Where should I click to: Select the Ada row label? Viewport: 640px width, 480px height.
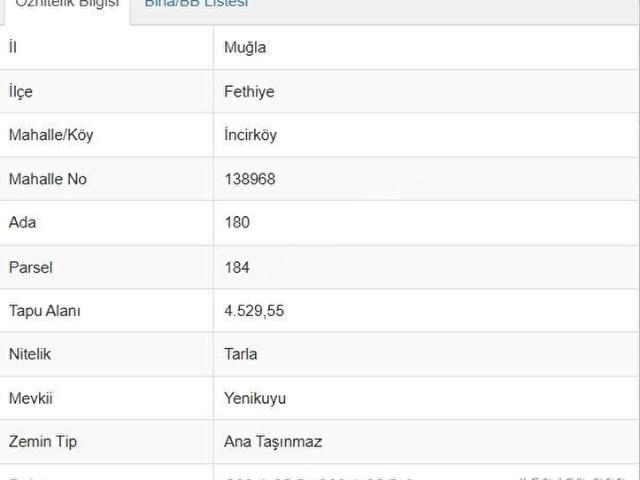coord(21,222)
